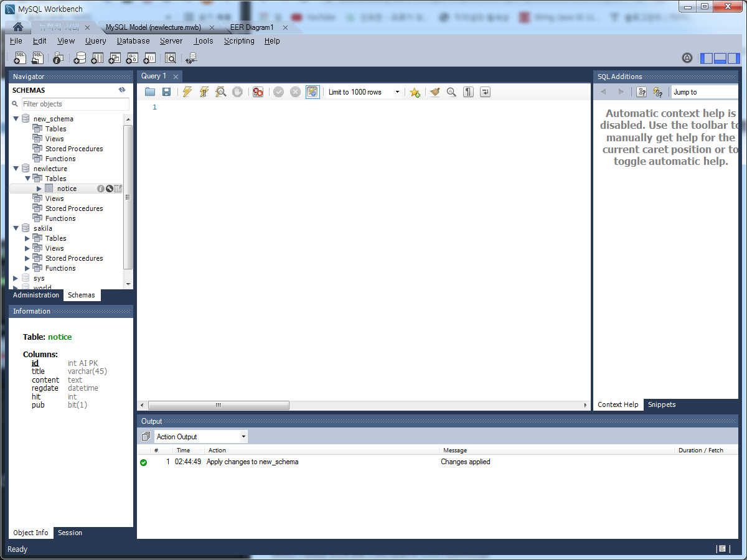Toggle the right sidebar panel visibility
This screenshot has width=747, height=560.
[734, 58]
